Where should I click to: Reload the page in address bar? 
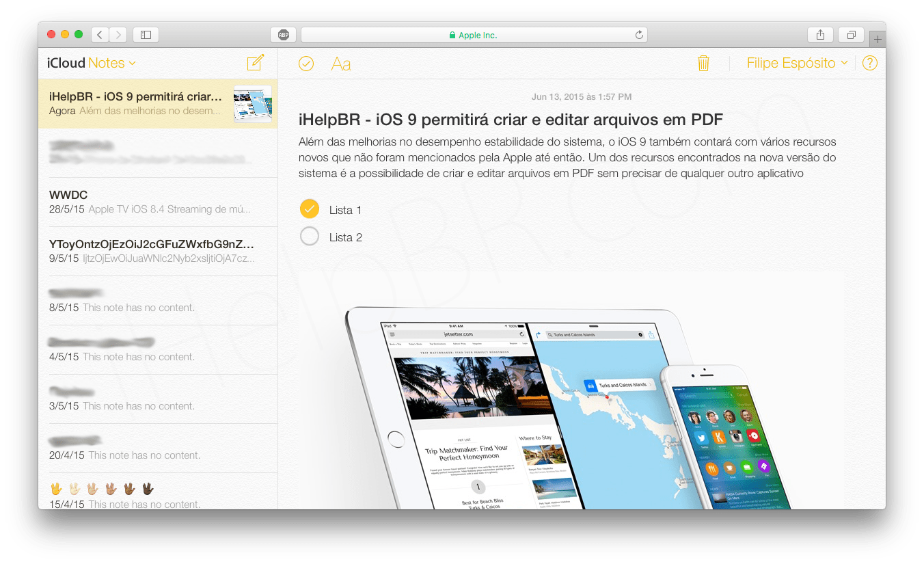click(639, 35)
